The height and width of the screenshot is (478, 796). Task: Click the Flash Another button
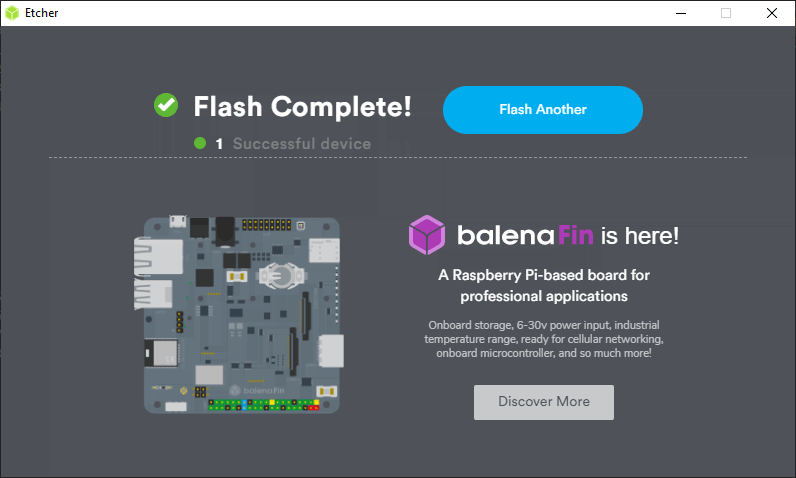(543, 110)
